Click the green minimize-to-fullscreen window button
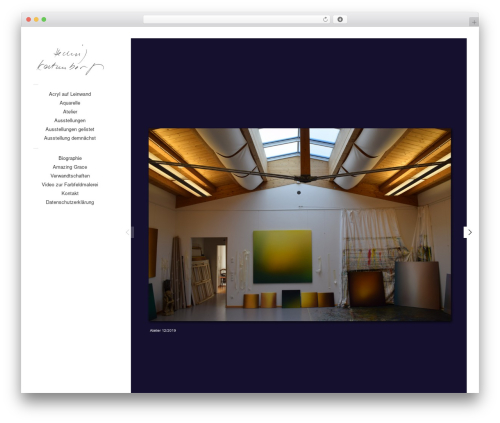The height and width of the screenshot is (423, 500). [x=44, y=19]
